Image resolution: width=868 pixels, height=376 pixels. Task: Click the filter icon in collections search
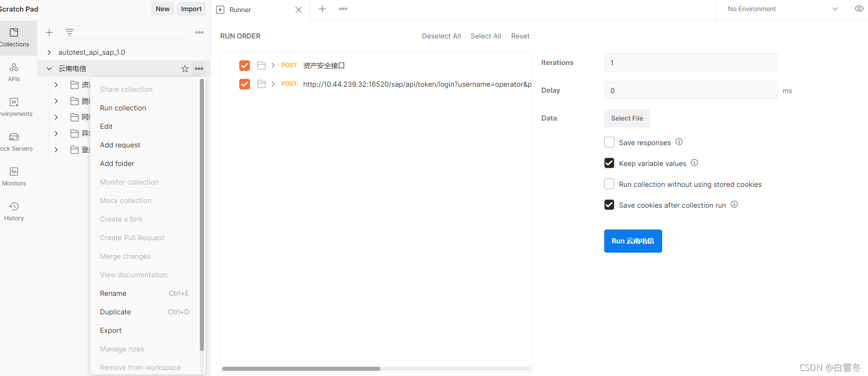point(70,32)
